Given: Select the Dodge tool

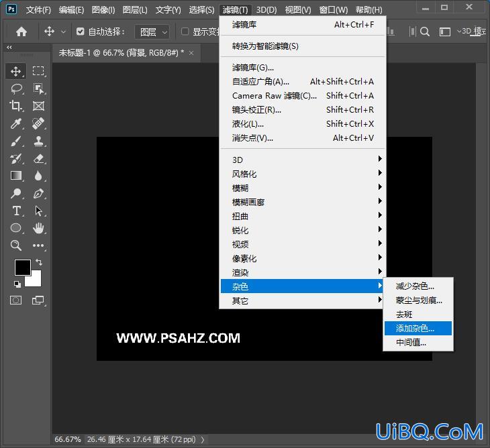Looking at the screenshot, I should 15,193.
